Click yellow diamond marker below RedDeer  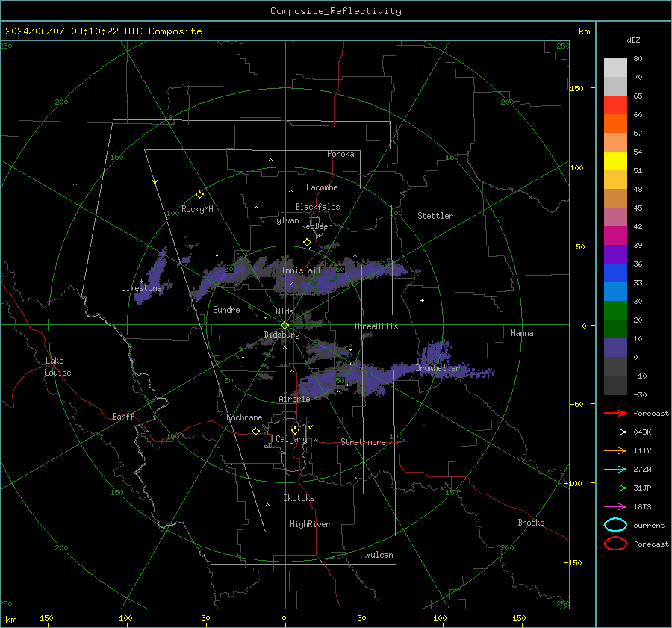pyautogui.click(x=308, y=243)
